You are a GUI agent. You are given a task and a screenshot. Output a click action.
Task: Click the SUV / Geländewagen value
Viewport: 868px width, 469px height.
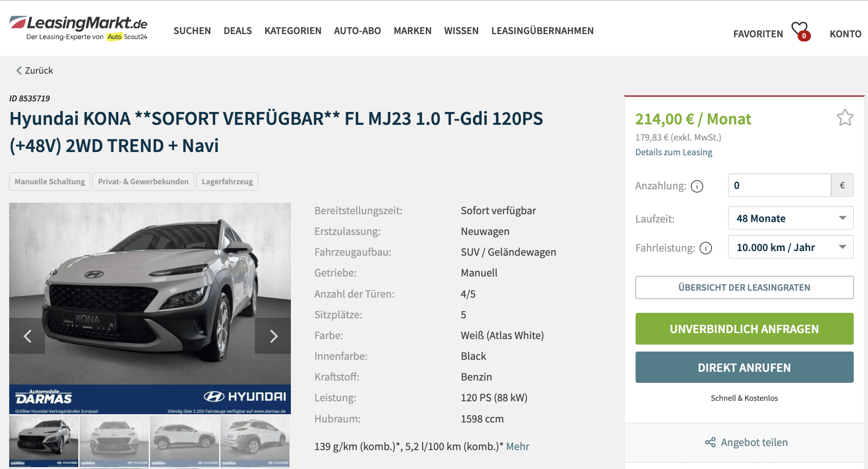509,252
